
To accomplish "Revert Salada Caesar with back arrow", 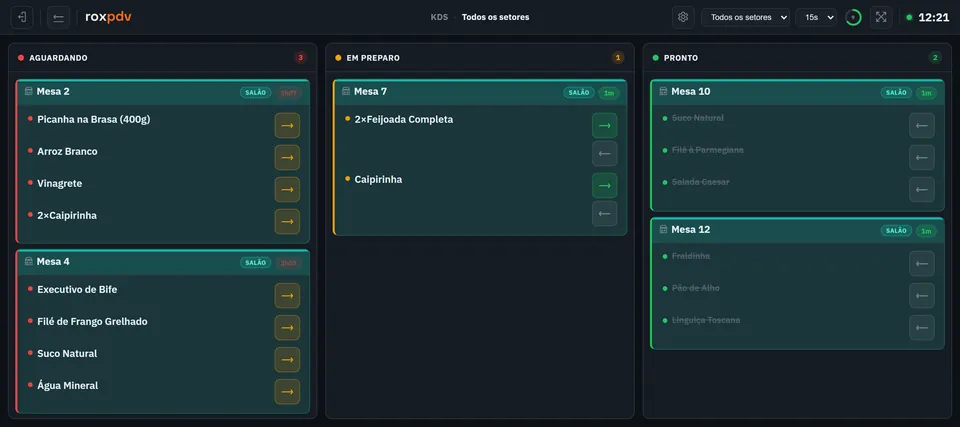I will coord(921,189).
